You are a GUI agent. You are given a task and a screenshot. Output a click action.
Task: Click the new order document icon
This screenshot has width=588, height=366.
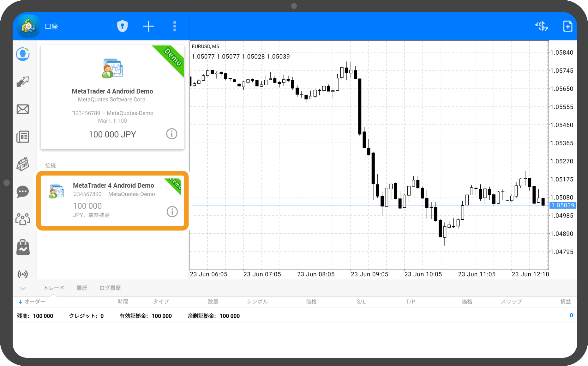[567, 26]
